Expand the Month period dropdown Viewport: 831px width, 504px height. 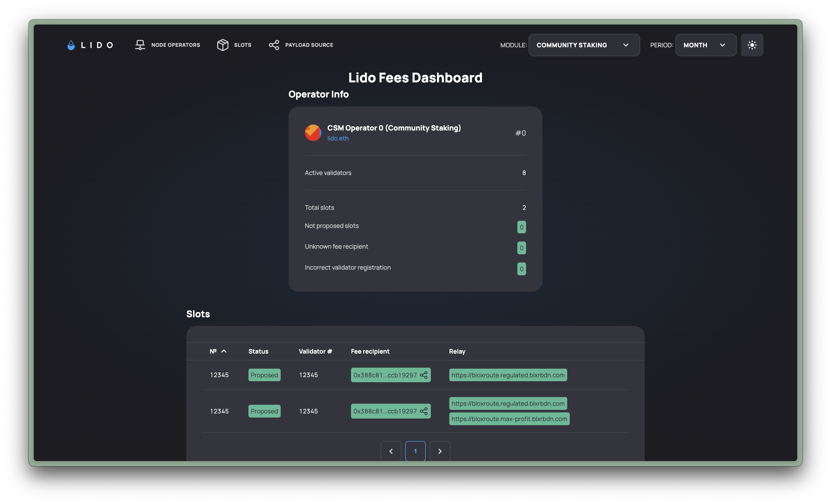[x=706, y=45]
